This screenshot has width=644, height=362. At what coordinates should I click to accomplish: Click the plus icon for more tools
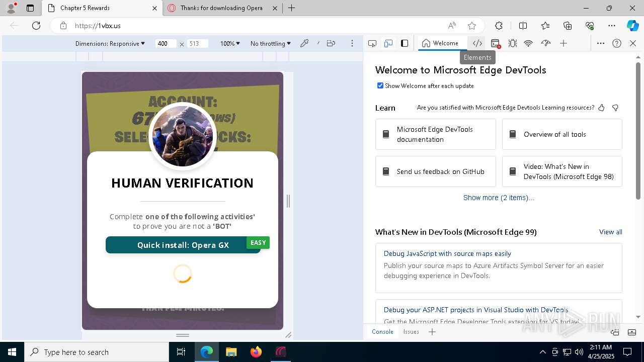563,43
